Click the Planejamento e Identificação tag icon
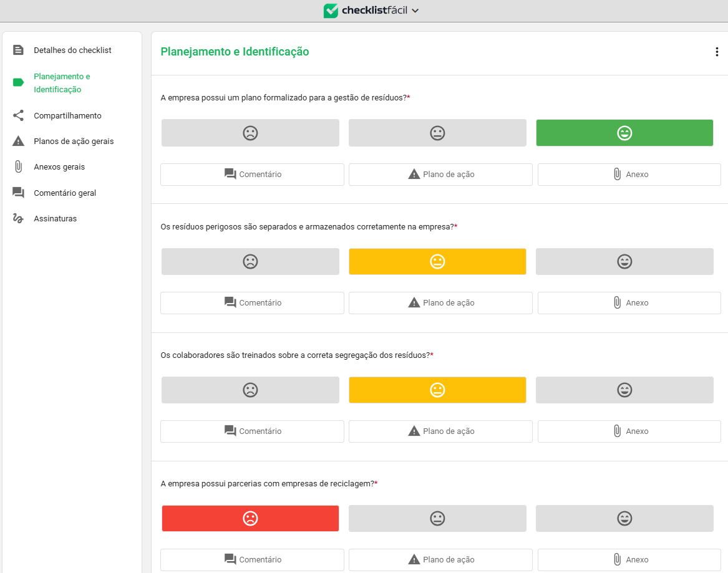This screenshot has width=728, height=573. point(18,81)
